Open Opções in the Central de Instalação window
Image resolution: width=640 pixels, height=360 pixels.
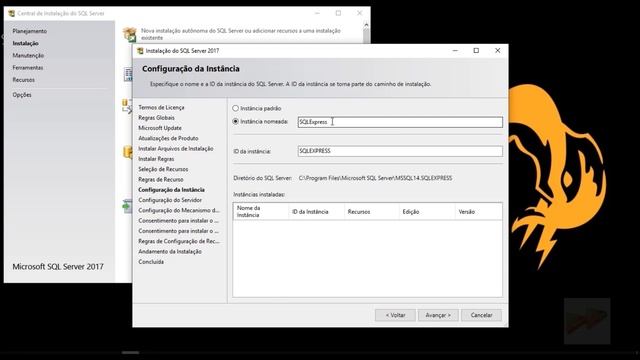(22, 95)
